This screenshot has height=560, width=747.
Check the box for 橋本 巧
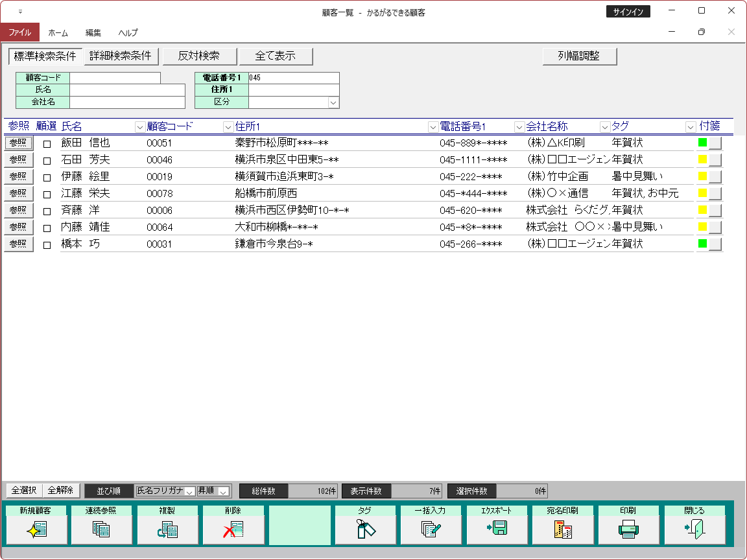pyautogui.click(x=47, y=245)
